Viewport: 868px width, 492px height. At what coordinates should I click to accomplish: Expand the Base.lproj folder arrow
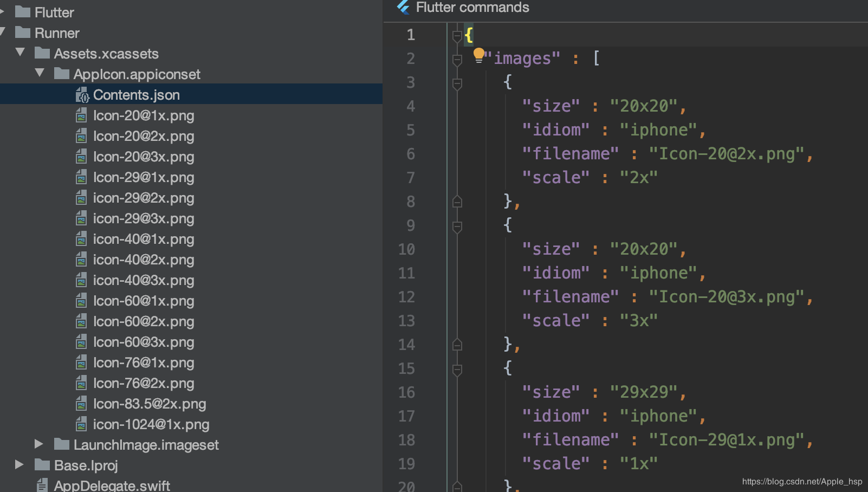pyautogui.click(x=19, y=464)
